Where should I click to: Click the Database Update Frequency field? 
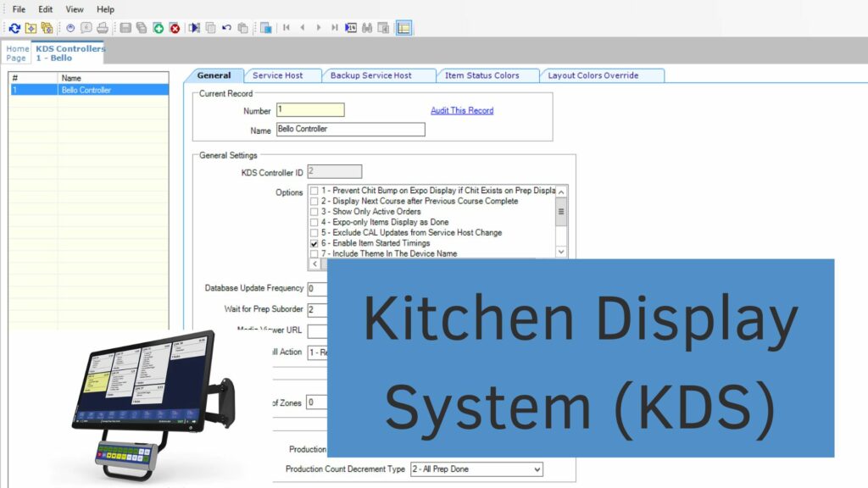[317, 289]
